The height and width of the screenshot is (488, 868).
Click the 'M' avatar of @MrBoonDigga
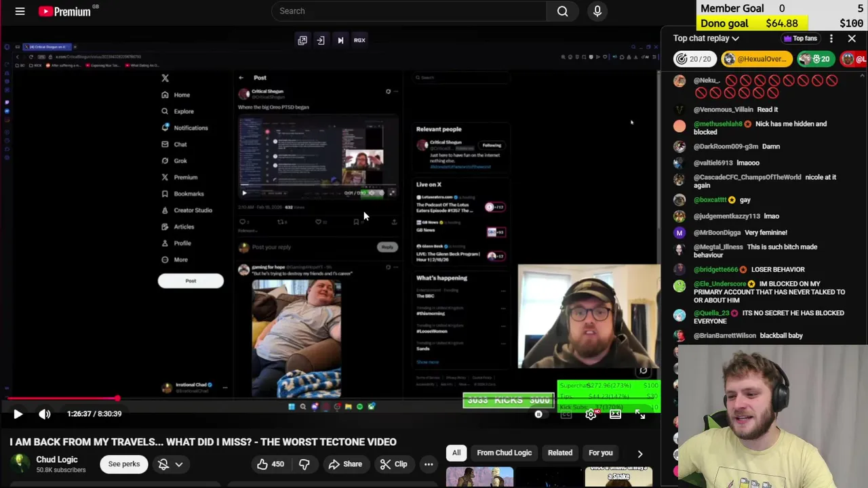[679, 232]
